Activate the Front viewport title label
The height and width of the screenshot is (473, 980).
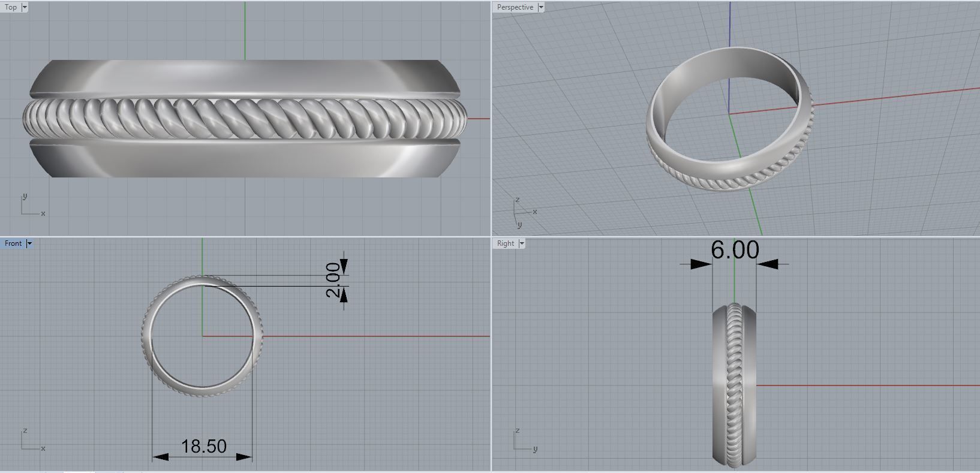coord(13,243)
